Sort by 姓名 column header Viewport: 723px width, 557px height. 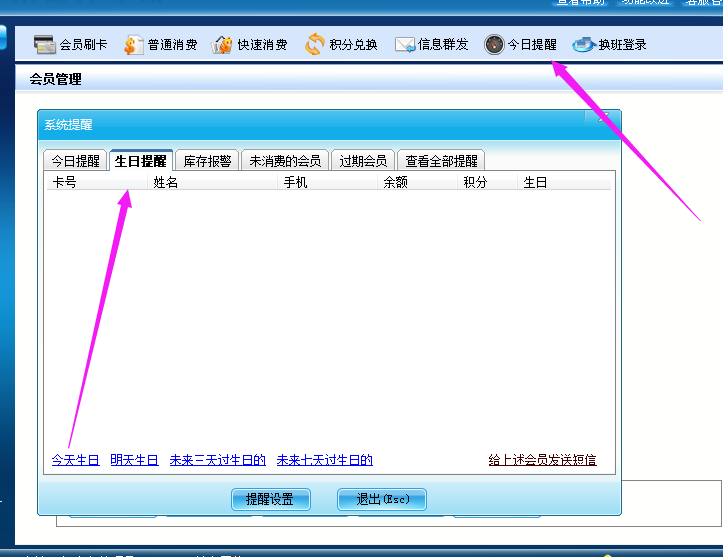tap(213, 182)
